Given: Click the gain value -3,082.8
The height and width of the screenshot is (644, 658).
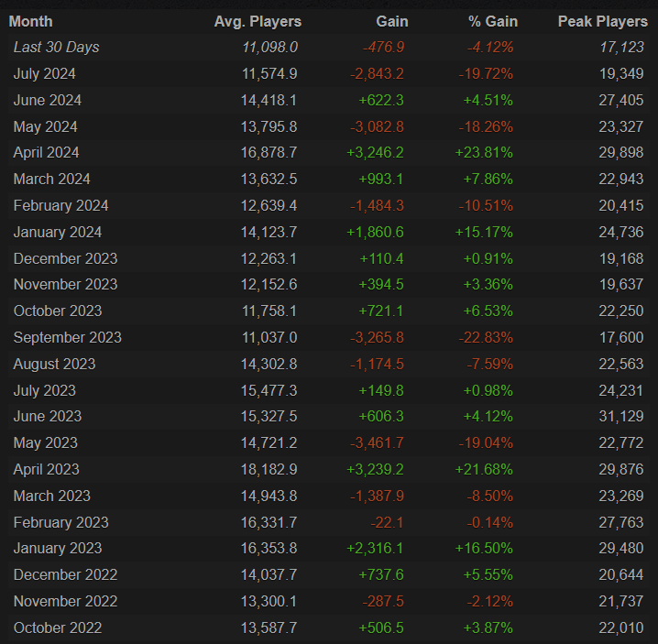Looking at the screenshot, I should (x=377, y=126).
